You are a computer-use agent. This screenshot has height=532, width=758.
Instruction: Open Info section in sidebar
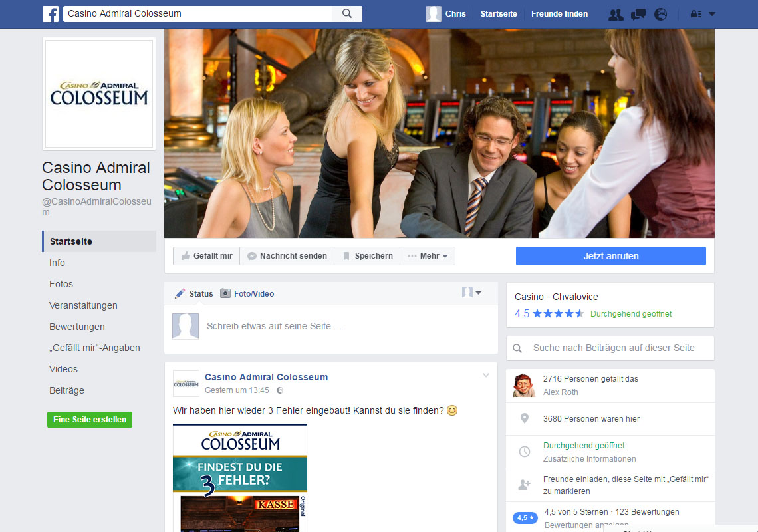57,263
